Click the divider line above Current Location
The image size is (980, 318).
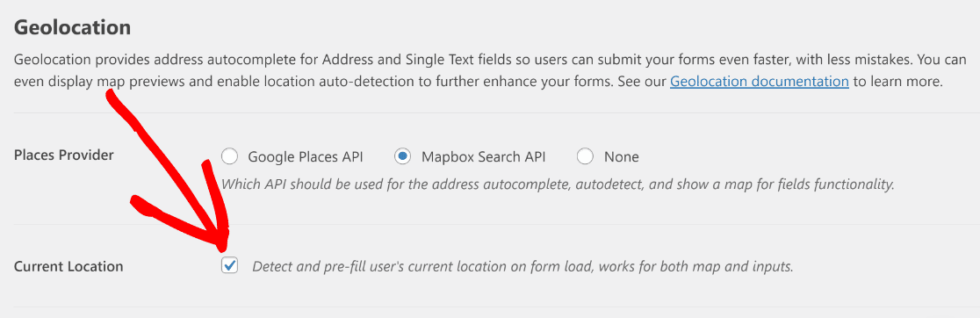(490, 224)
